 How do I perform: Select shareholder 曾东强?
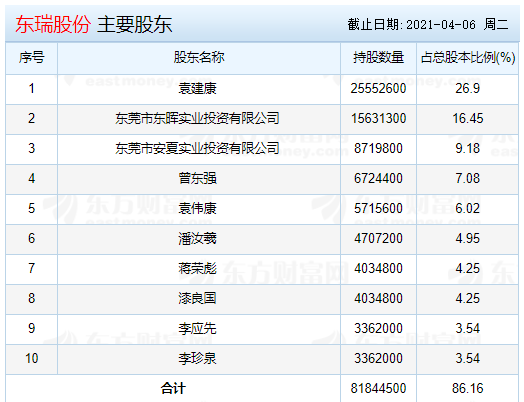198,178
